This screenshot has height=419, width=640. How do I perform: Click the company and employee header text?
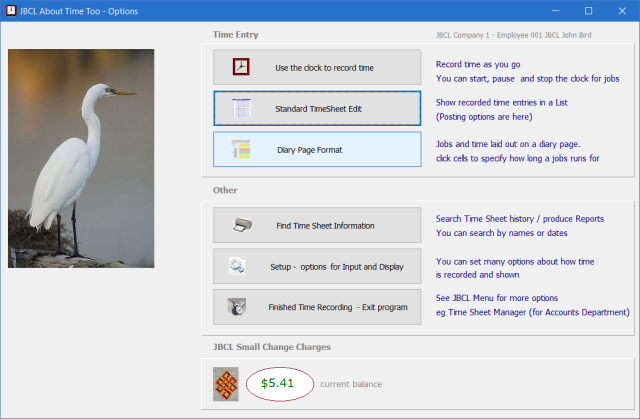pos(533,35)
